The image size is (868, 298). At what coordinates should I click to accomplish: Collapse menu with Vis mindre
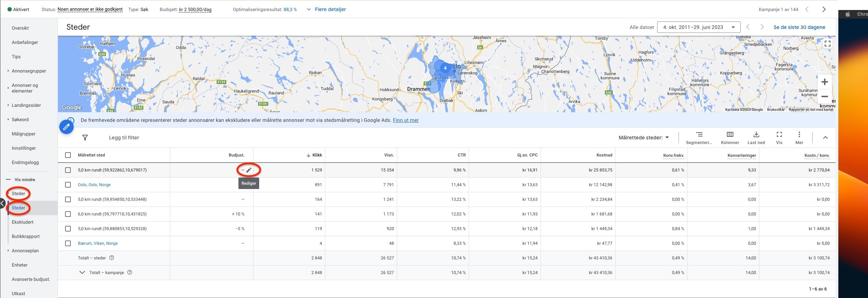click(21, 179)
